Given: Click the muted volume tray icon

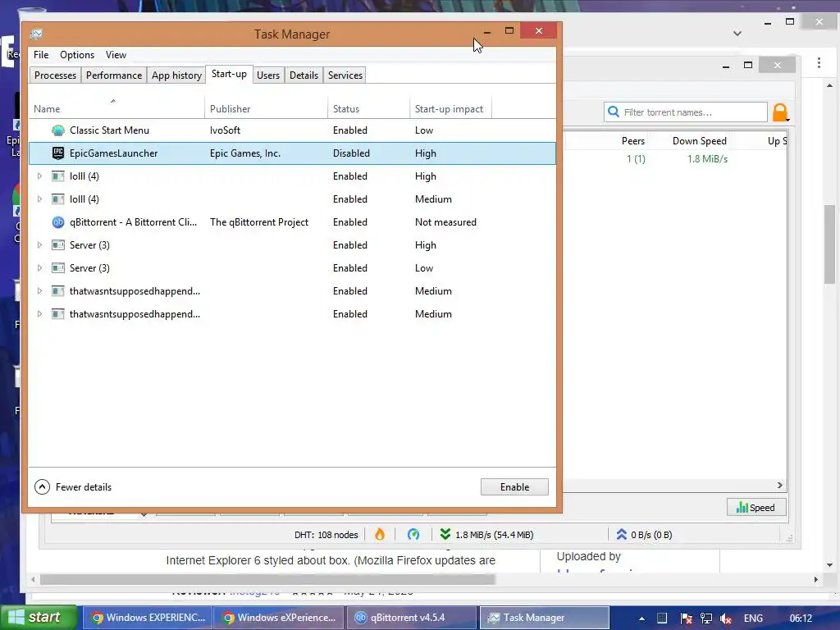Looking at the screenshot, I should tap(726, 619).
